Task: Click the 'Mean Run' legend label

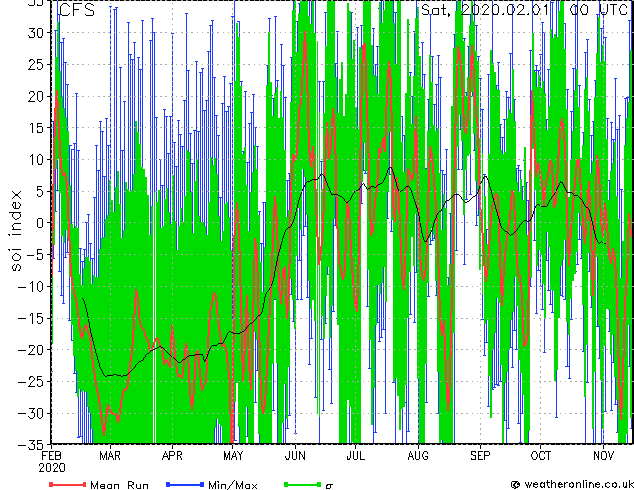Action: tap(119, 485)
